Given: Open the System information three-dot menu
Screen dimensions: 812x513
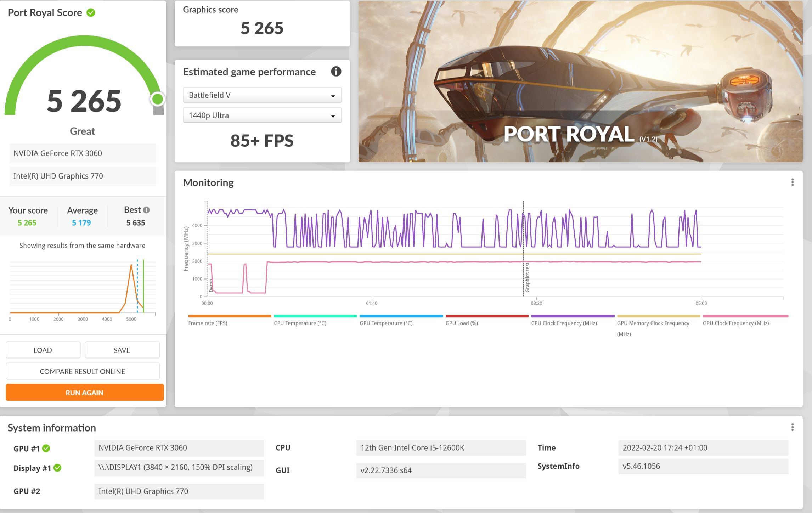Looking at the screenshot, I should pyautogui.click(x=793, y=427).
